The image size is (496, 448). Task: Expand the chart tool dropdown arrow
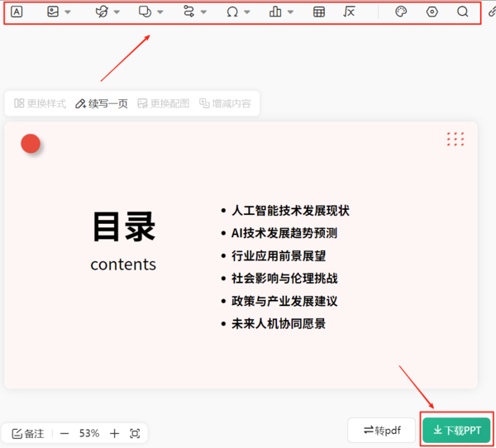[290, 12]
